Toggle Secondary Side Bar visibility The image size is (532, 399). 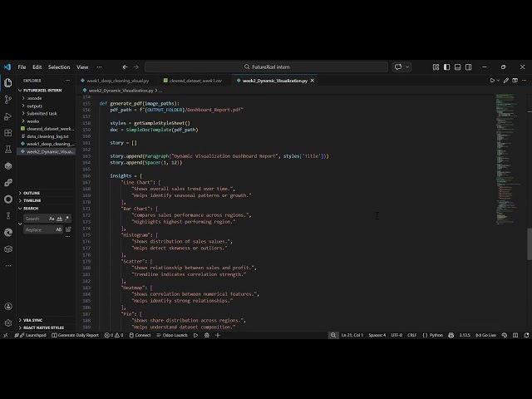[469, 67]
